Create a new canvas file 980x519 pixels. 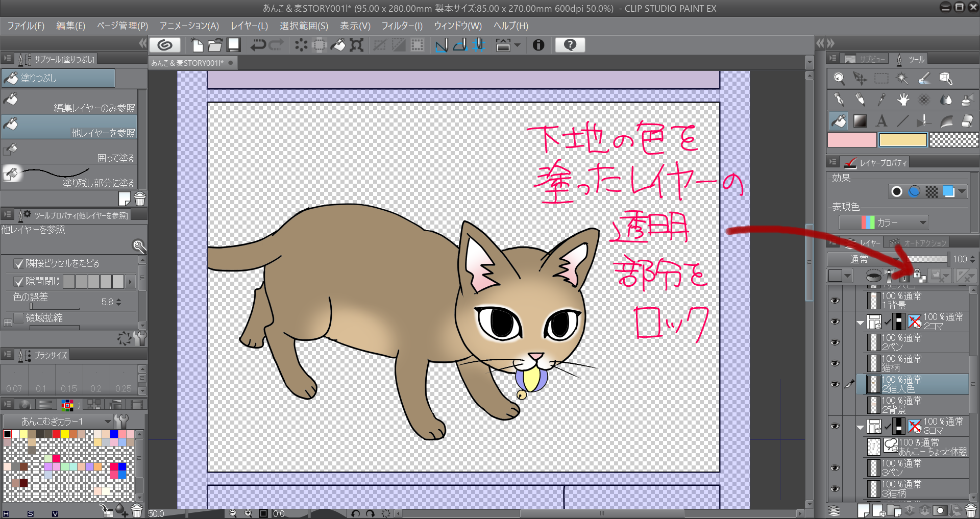pos(197,45)
